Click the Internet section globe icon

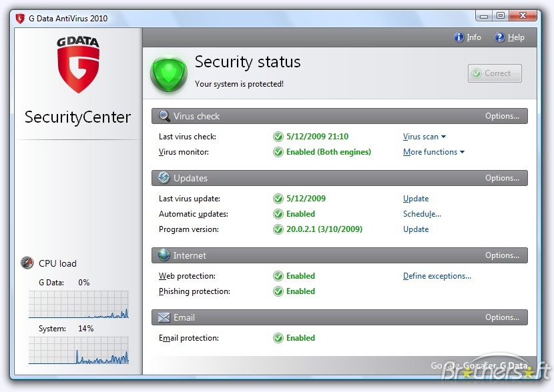(x=164, y=255)
